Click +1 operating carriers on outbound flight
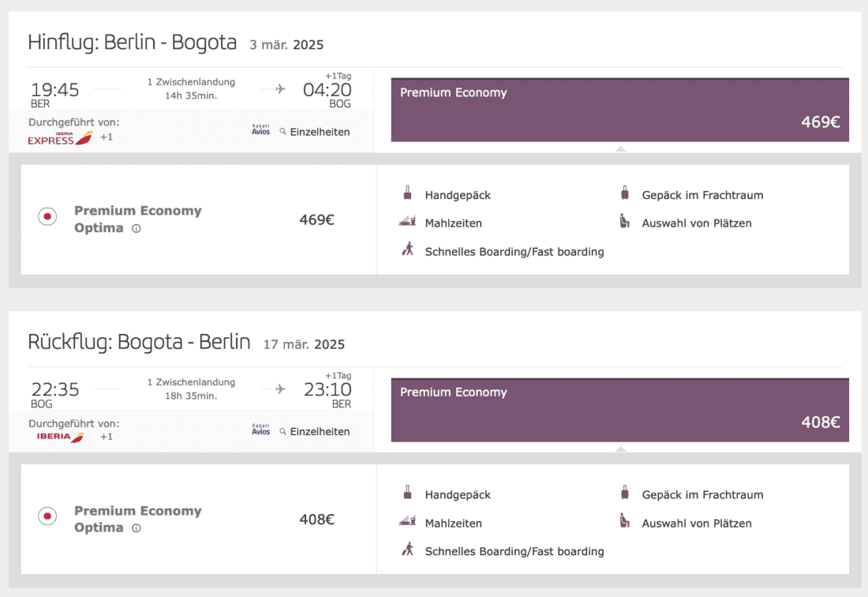Image resolution: width=868 pixels, height=597 pixels. [x=107, y=137]
